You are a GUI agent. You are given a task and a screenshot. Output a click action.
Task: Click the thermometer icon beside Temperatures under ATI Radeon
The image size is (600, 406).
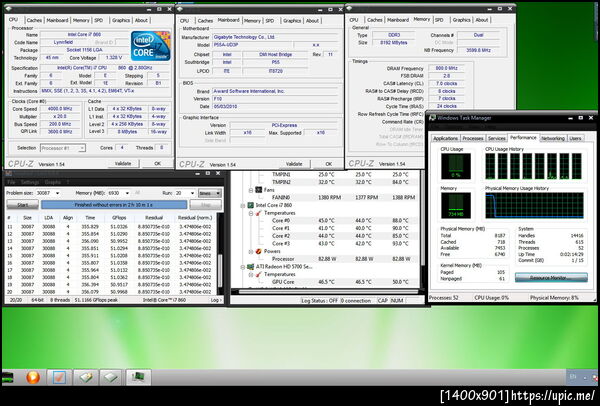click(x=259, y=274)
